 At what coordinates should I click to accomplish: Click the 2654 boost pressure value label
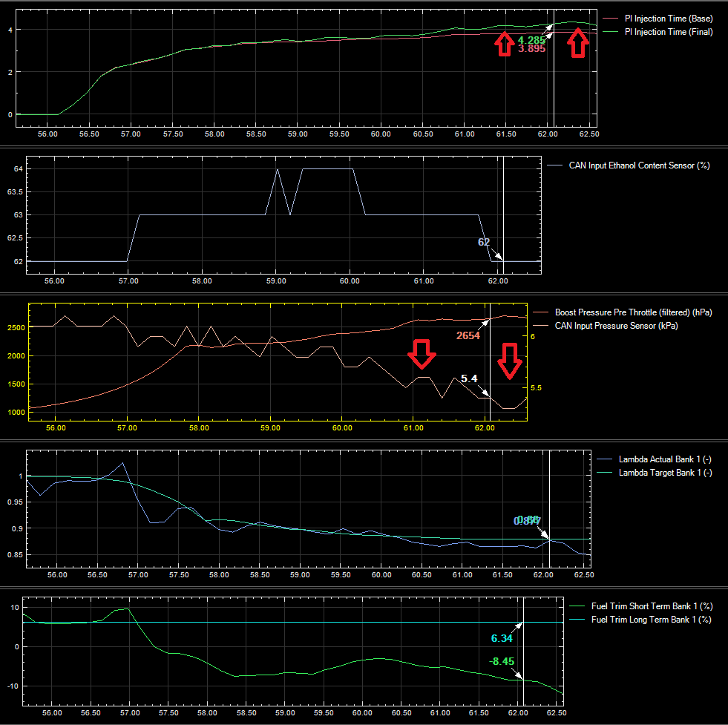(x=468, y=335)
